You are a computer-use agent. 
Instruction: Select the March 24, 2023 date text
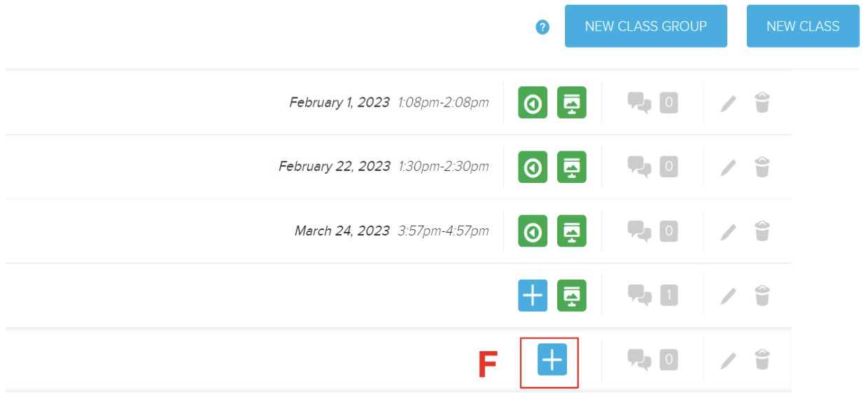[x=342, y=231]
